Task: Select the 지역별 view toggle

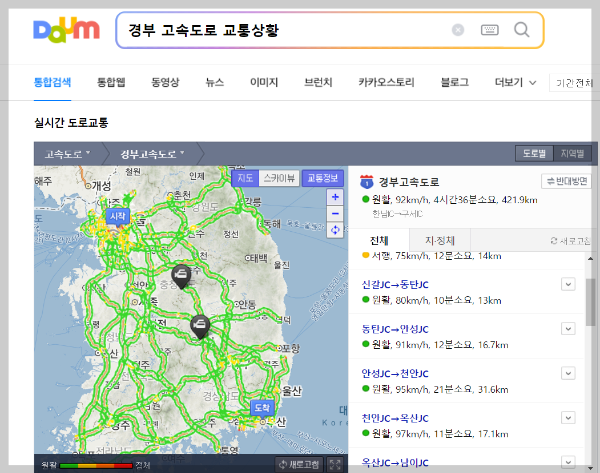Action: (x=572, y=153)
